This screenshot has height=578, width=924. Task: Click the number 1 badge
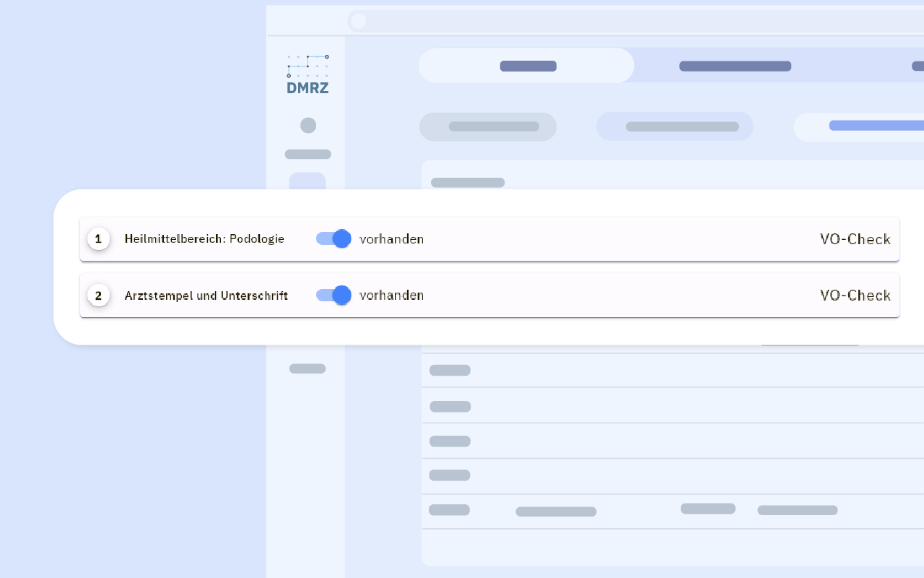(98, 238)
